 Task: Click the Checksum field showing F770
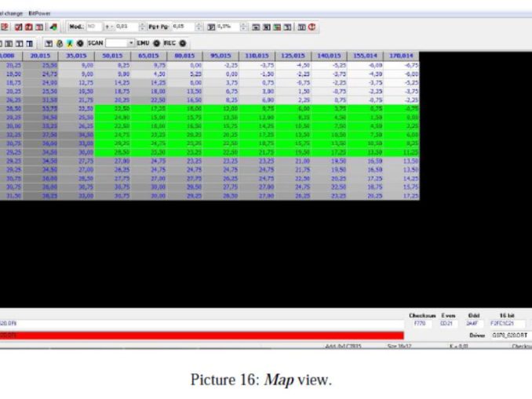417,322
